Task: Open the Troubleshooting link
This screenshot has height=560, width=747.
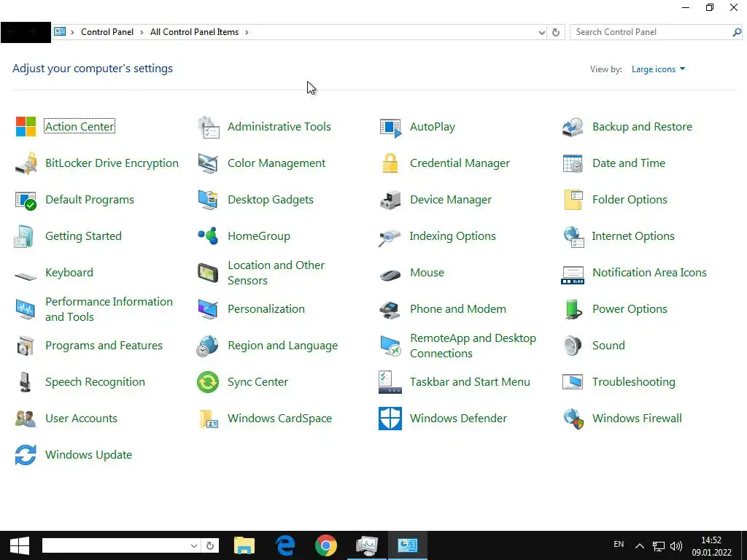Action: pos(634,382)
